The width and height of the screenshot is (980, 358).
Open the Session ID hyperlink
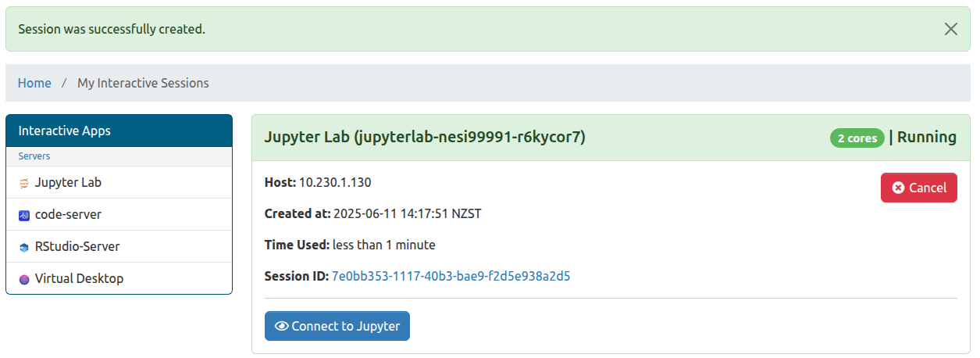451,276
